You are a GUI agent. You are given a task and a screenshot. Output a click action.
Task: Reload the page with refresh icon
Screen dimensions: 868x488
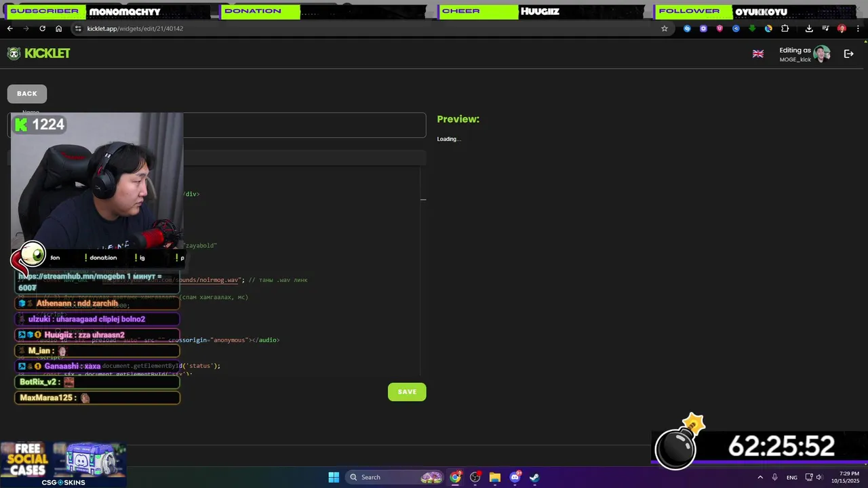coord(42,28)
